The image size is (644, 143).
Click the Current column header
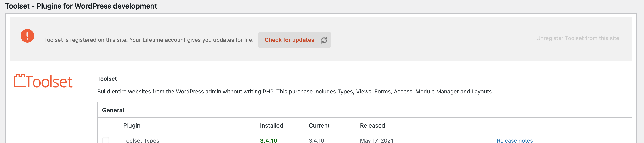pyautogui.click(x=319, y=125)
